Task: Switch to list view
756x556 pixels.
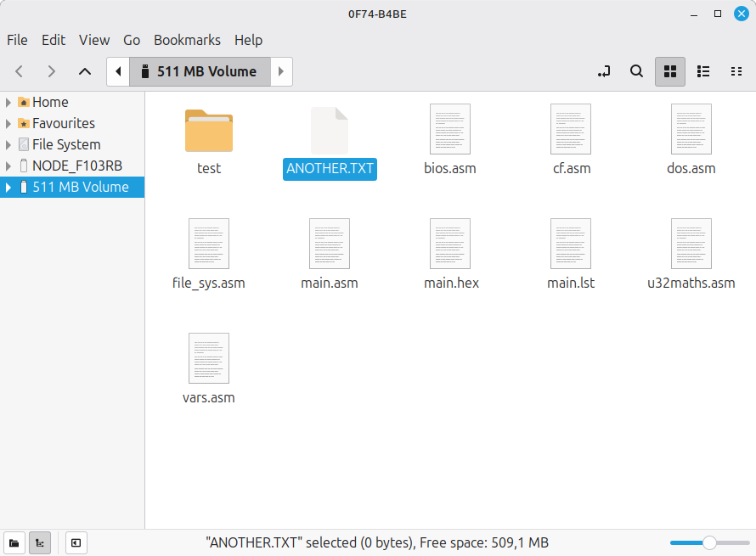Action: click(703, 72)
